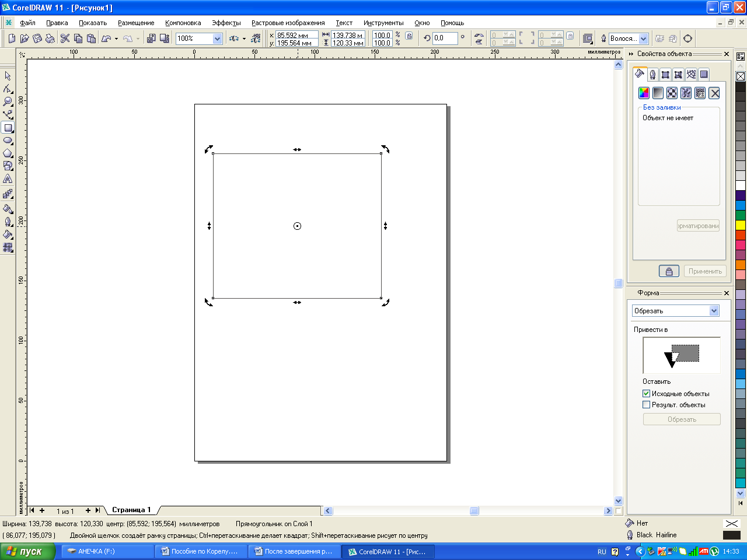
Task: Select the Ellipse tool
Action: click(8, 141)
